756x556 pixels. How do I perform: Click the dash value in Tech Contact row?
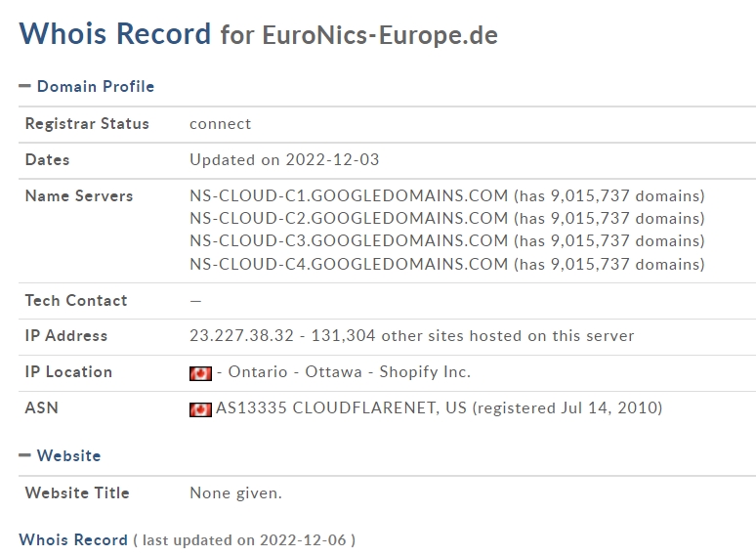point(195,301)
